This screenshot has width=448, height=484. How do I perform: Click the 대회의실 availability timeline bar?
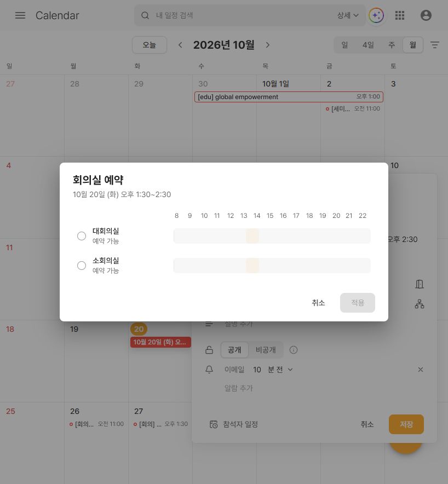click(x=272, y=236)
